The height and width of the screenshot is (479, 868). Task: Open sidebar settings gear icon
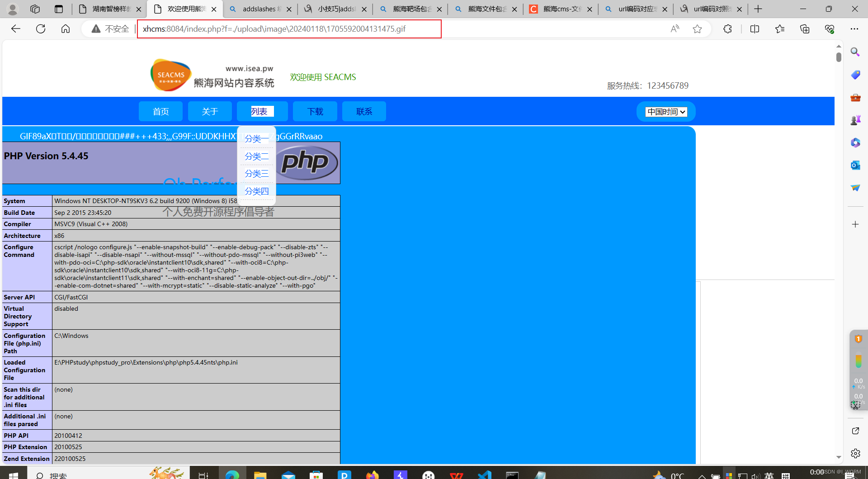(x=855, y=453)
